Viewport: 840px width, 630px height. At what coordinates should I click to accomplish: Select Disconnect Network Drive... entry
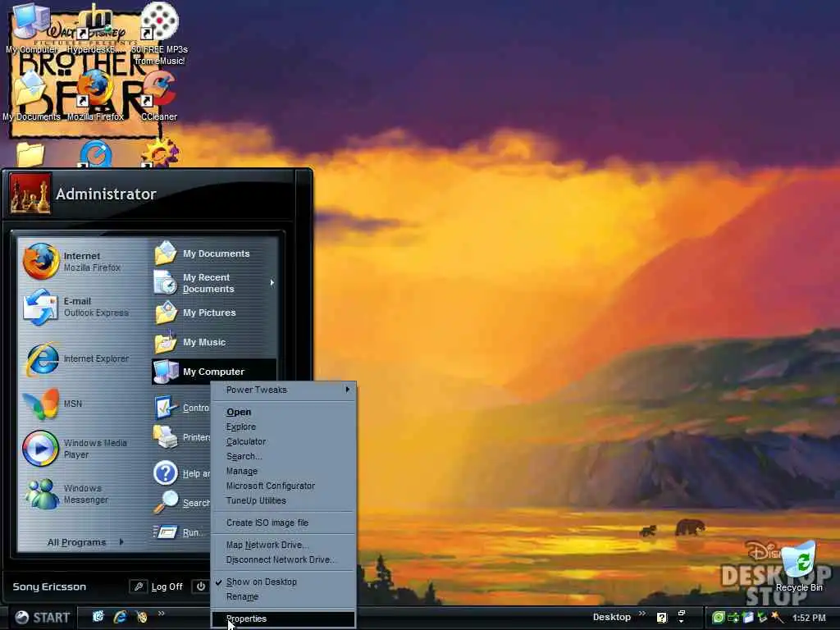click(283, 559)
